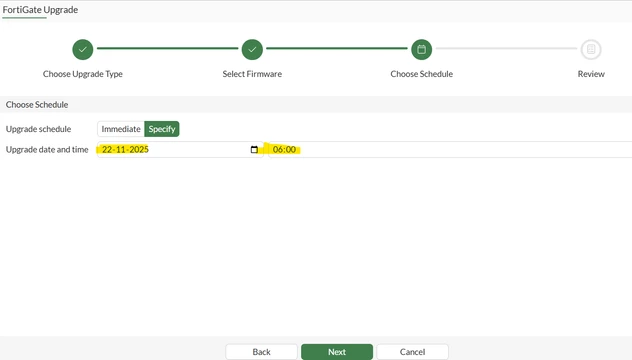The width and height of the screenshot is (632, 360).
Task: Select the FortiGate Upgrade tab title
Action: (x=40, y=10)
